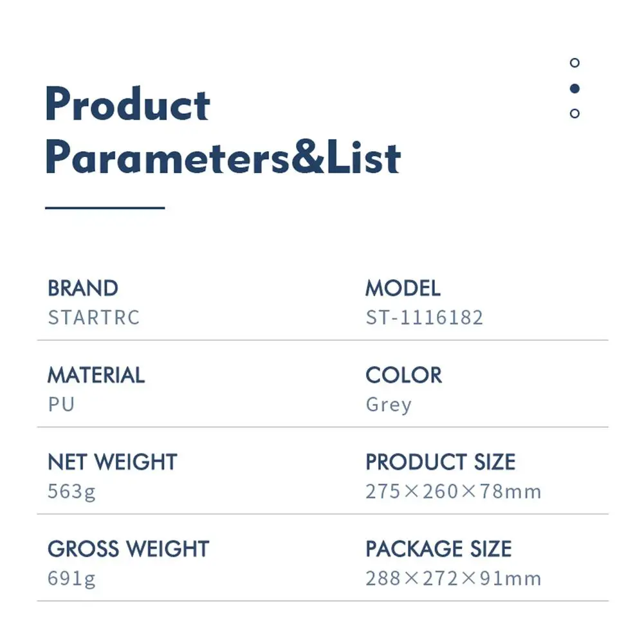
Task: Click the MATERIAL label
Action: pos(96,375)
